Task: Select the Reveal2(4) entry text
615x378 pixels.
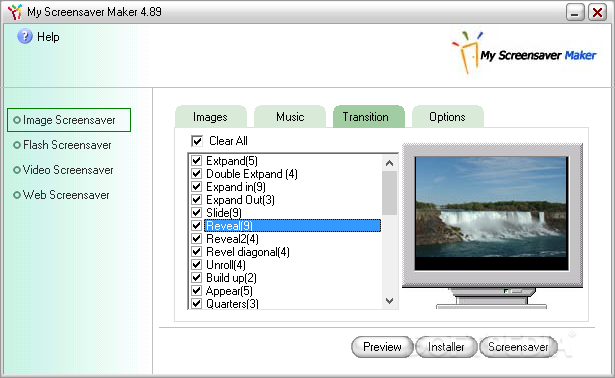Action: (x=232, y=239)
